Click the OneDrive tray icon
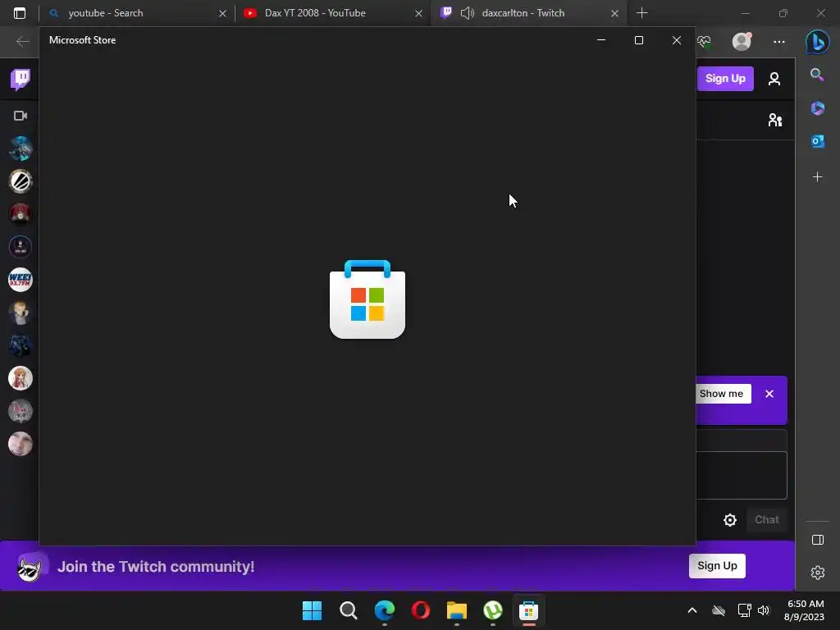This screenshot has width=840, height=630. point(719,610)
